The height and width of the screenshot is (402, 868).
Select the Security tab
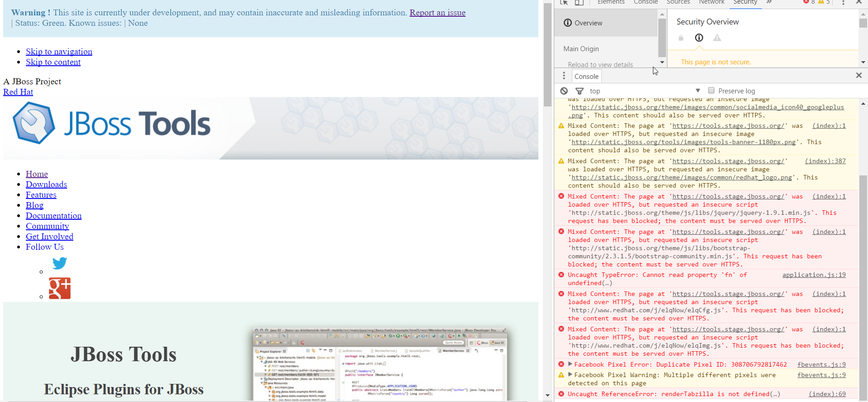click(x=745, y=2)
